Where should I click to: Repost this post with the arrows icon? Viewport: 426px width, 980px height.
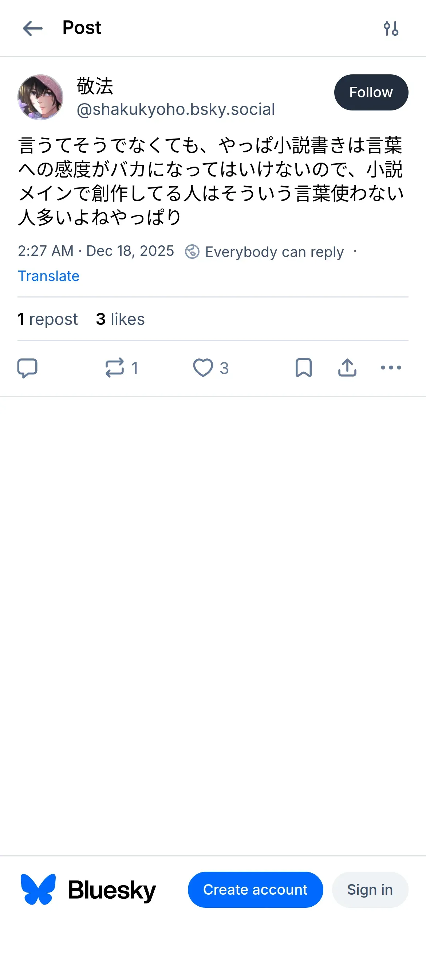114,368
